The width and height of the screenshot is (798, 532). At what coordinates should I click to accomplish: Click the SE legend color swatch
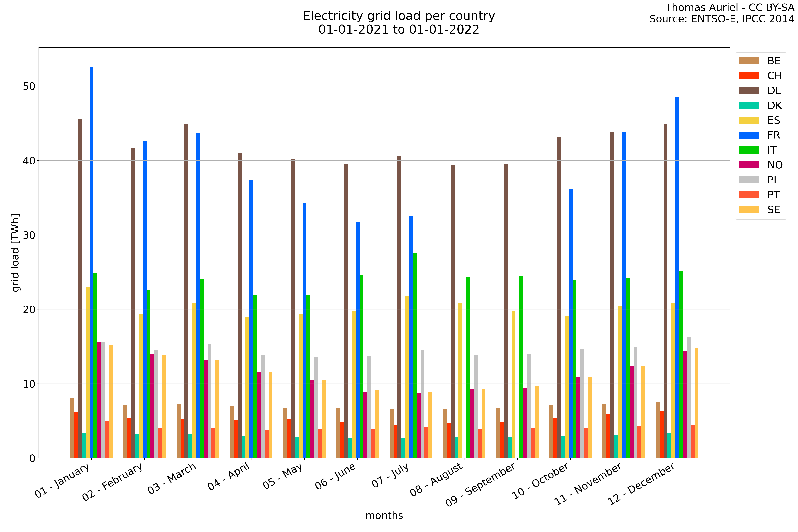[x=749, y=210]
